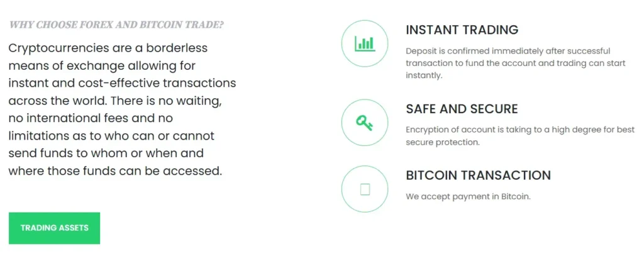Select the SAFE AND SECURE heading
644x254 pixels.
462,109
